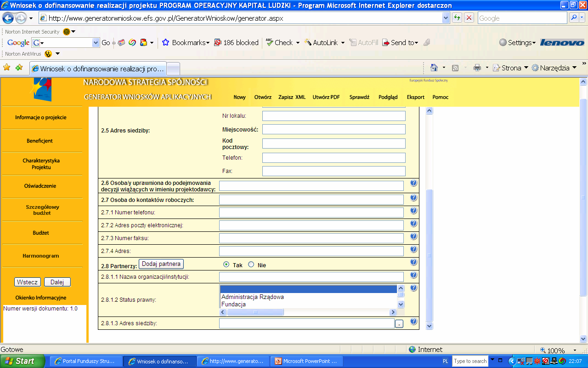Click help icon for 2.8.1.3 Adres siedziby
Viewport: 588px width, 368px height.
413,322
